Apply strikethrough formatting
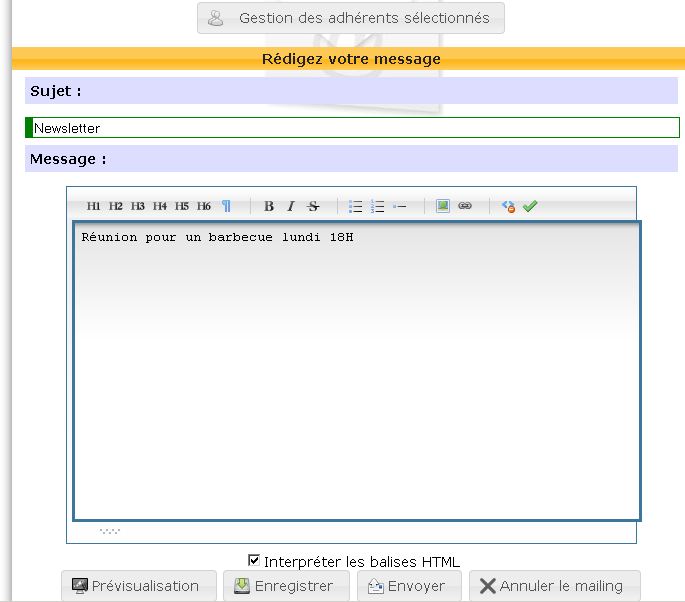The width and height of the screenshot is (685, 602). pos(313,206)
